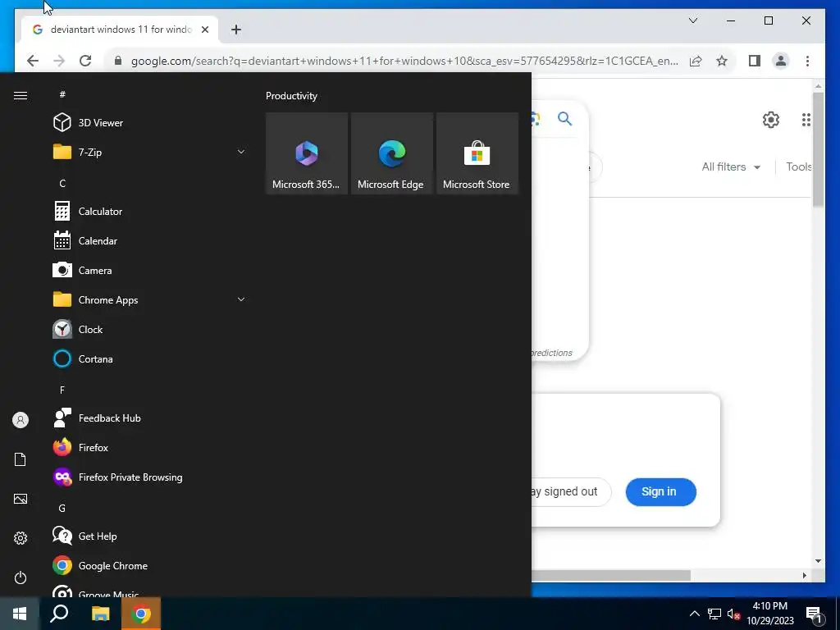The image size is (840, 630).
Task: Launch Cortana from the app list
Action: (x=150, y=358)
